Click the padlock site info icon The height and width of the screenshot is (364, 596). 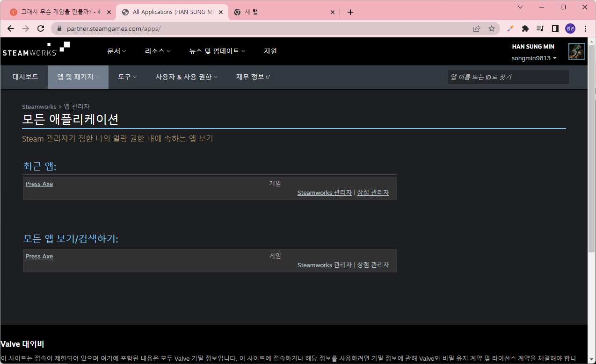(59, 29)
